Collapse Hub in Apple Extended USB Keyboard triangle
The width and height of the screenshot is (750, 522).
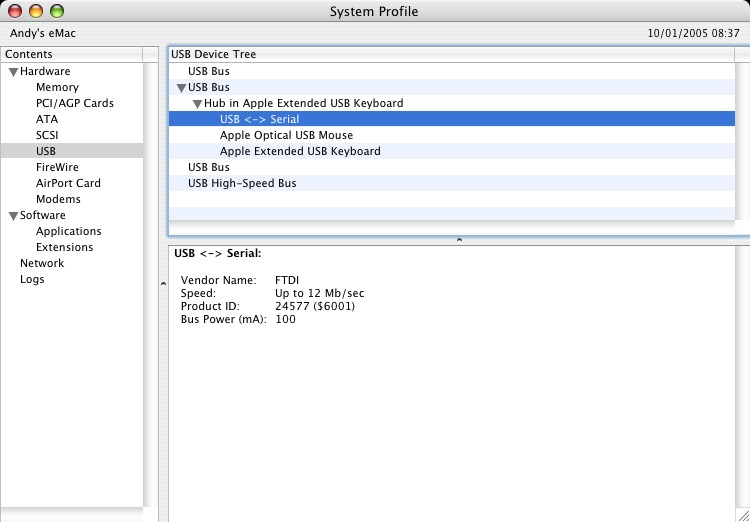198,104
